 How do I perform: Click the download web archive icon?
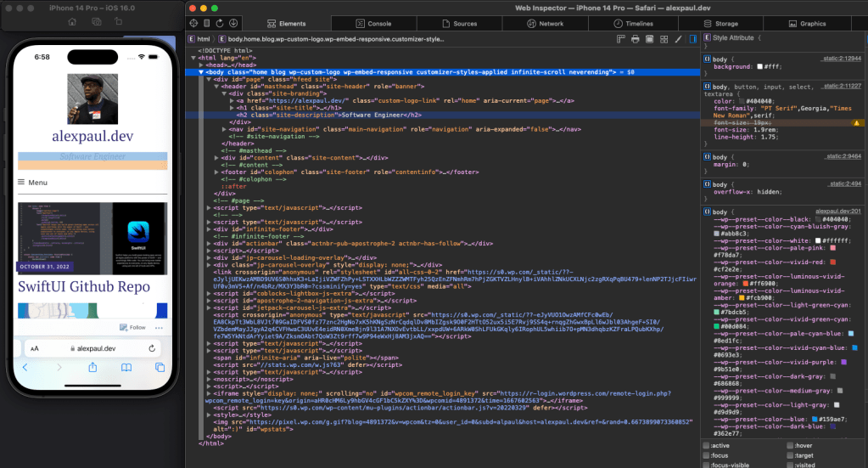coord(233,24)
